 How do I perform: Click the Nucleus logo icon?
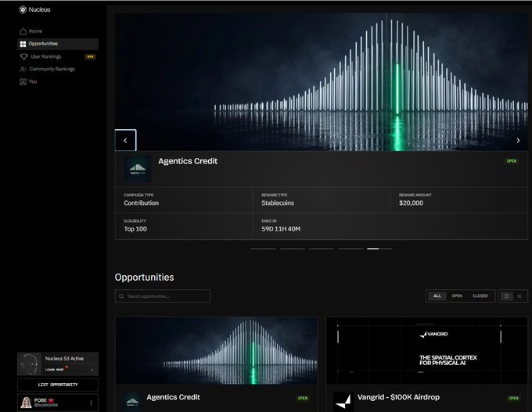click(x=23, y=9)
